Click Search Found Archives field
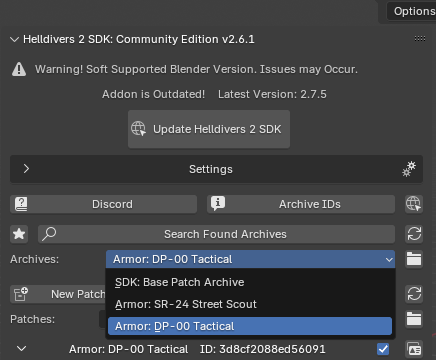The width and height of the screenshot is (436, 360). click(x=217, y=234)
